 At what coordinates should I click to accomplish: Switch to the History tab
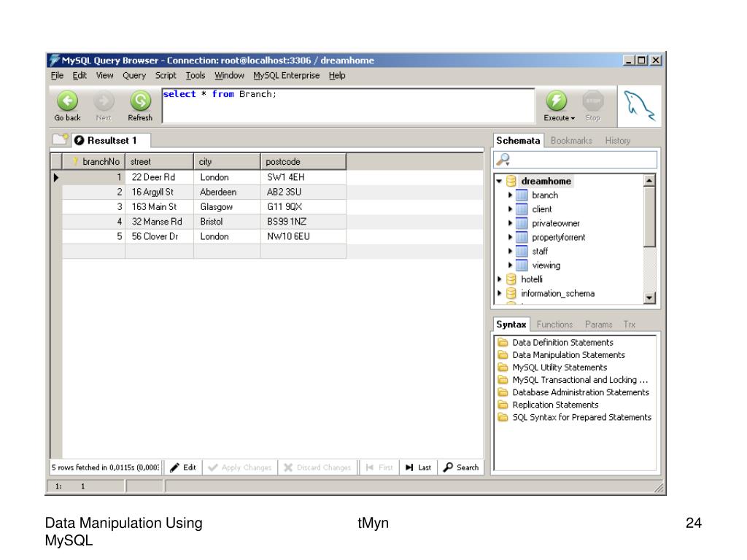point(618,141)
